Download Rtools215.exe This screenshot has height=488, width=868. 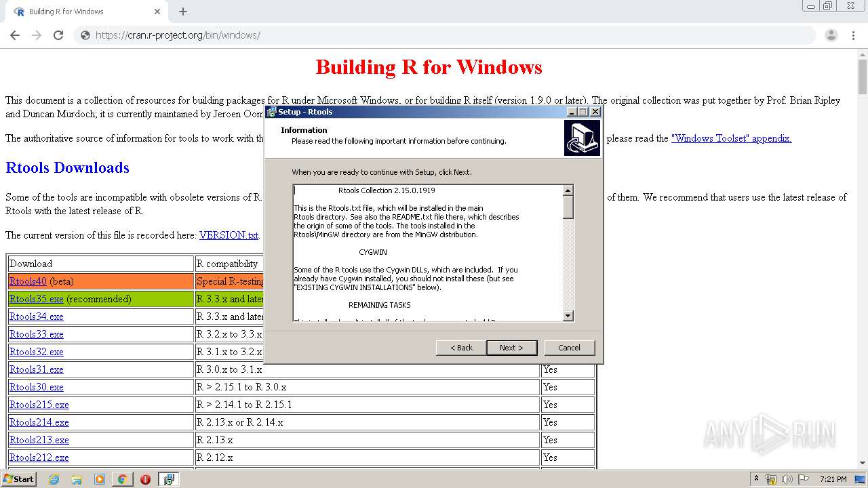pos(39,405)
